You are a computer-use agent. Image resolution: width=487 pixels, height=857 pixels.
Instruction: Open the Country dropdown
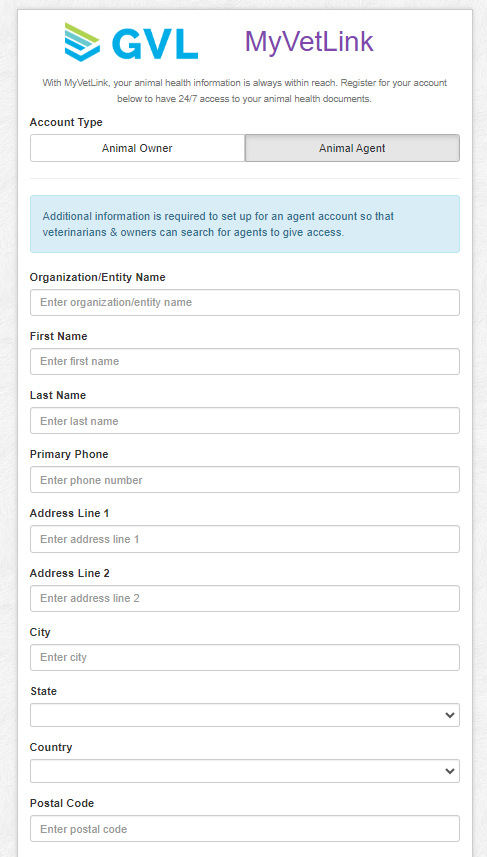coord(245,771)
